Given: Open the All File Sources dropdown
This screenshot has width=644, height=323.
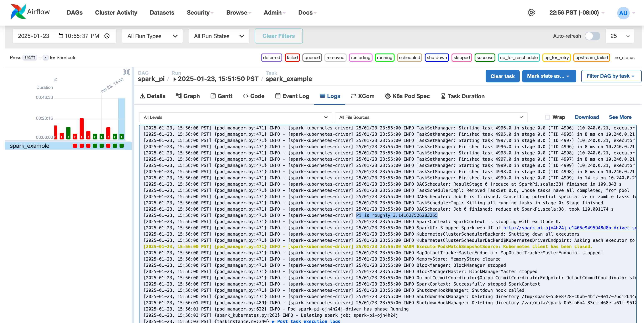Looking at the screenshot, I should [x=431, y=117].
